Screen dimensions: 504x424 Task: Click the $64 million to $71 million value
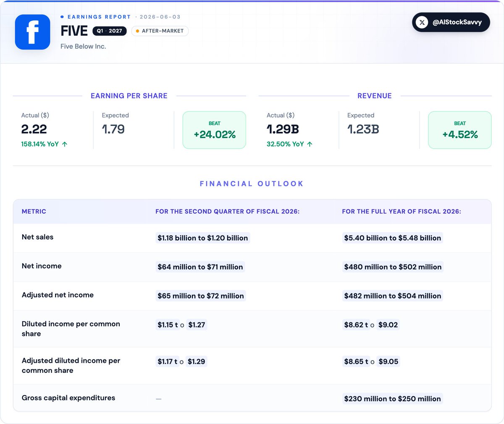click(x=200, y=267)
